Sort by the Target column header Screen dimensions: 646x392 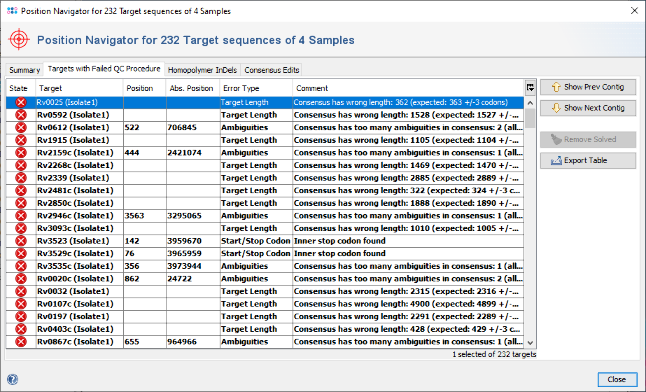click(80, 88)
